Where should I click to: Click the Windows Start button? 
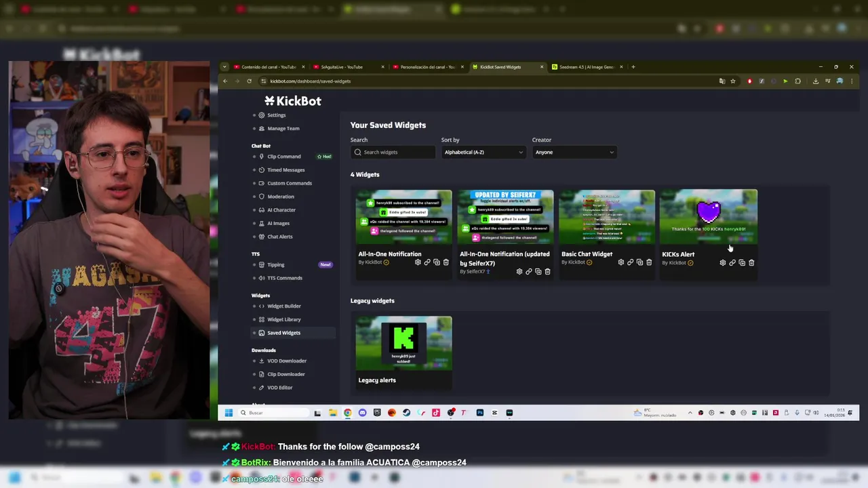click(x=229, y=413)
